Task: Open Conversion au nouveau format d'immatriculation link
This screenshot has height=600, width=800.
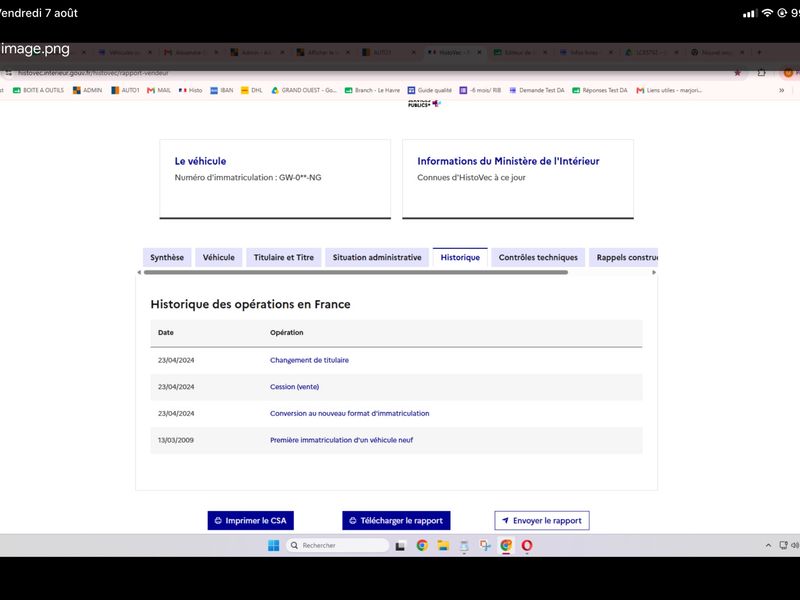Action: 349,413
